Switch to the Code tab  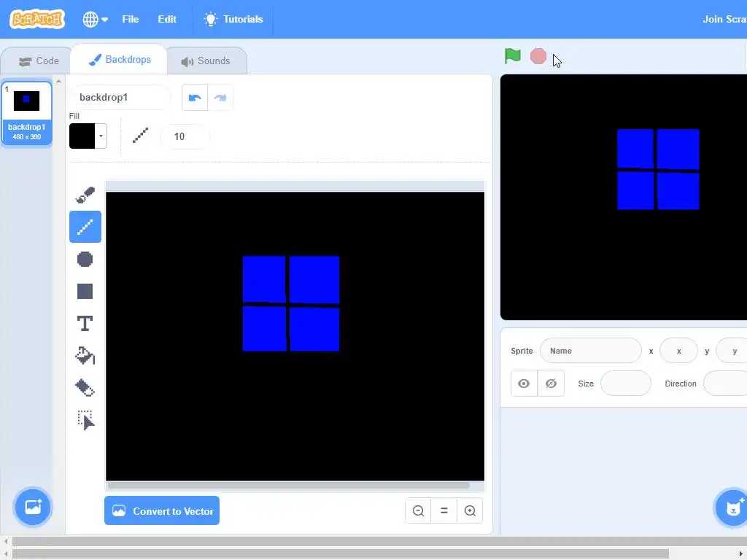coord(38,61)
